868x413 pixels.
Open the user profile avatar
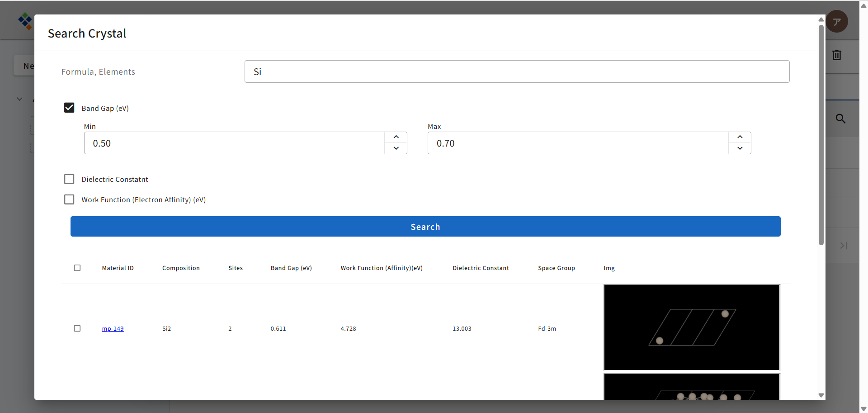click(x=837, y=21)
